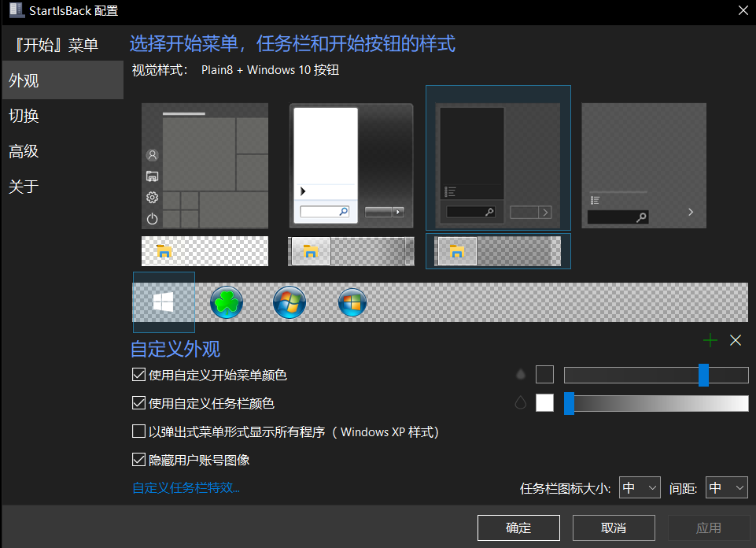Click the magnifier icon in the selected style preview

tap(488, 212)
